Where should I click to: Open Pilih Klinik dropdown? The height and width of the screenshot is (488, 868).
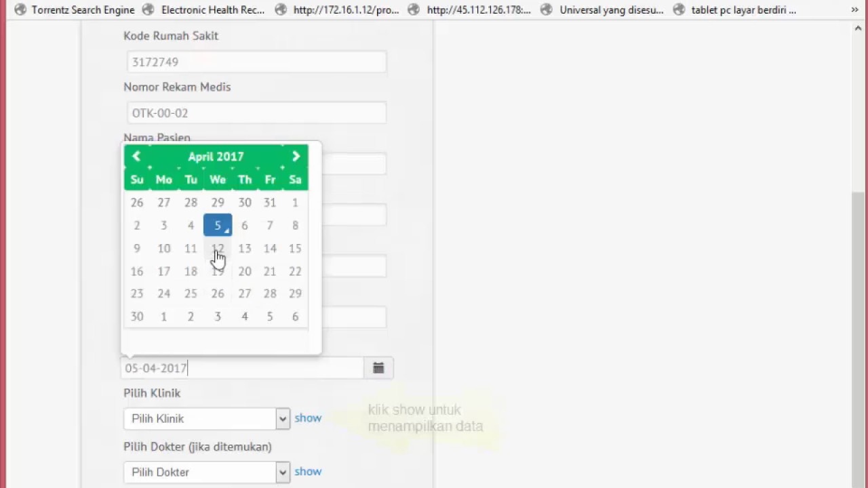207,419
